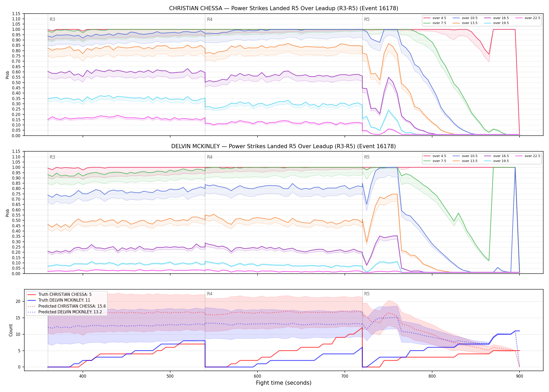Click the 400 tick on time axis
The width and height of the screenshot is (549, 392).
coord(83,376)
